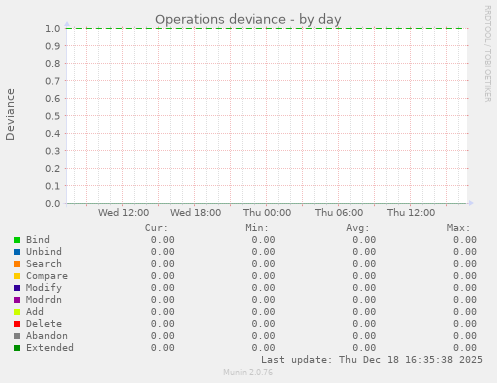
Task: Click the Delete legend label
Action: [44, 324]
